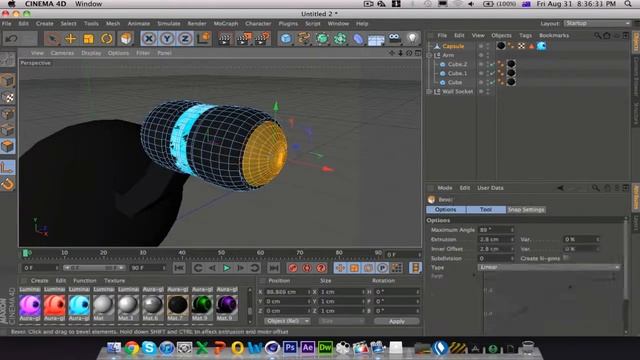The width and height of the screenshot is (640, 360).
Task: Switch to Options tab in Bevel tool
Action: tap(445, 209)
